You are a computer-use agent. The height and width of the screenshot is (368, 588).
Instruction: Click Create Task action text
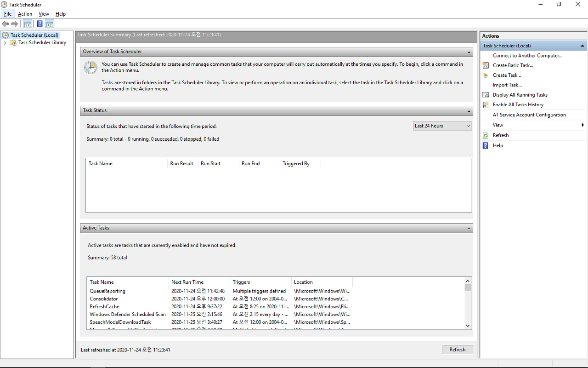coord(507,75)
